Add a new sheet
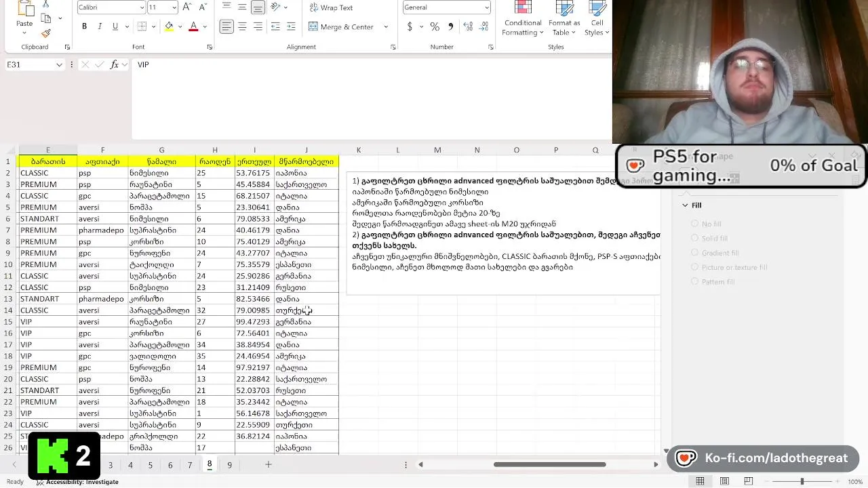The height and width of the screenshot is (488, 868). [268, 464]
